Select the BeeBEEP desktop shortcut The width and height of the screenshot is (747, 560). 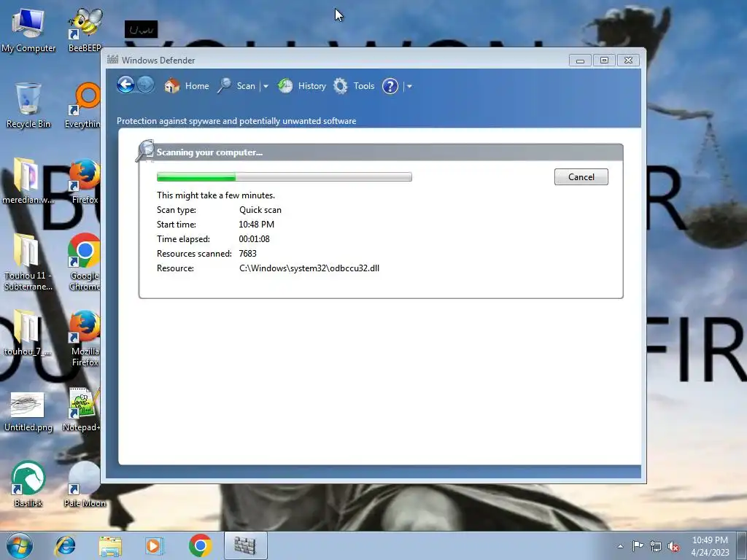(x=85, y=31)
